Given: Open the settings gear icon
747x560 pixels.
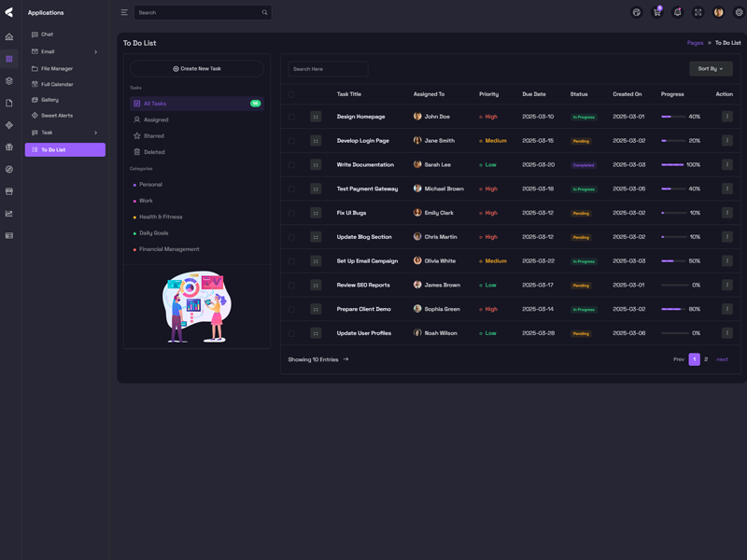Looking at the screenshot, I should (x=739, y=12).
